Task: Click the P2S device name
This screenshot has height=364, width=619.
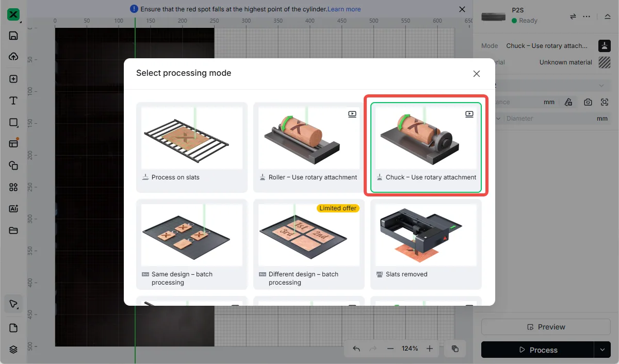Action: tap(517, 10)
